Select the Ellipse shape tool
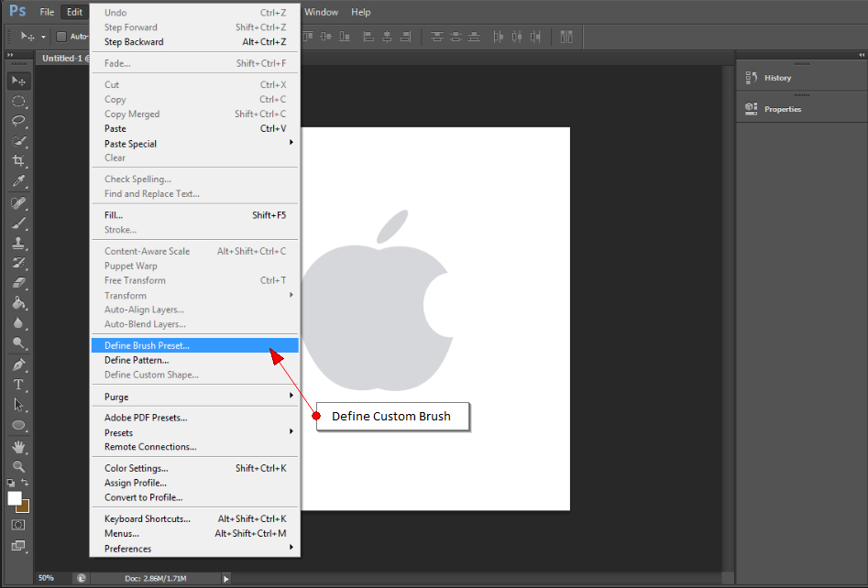 [x=18, y=425]
